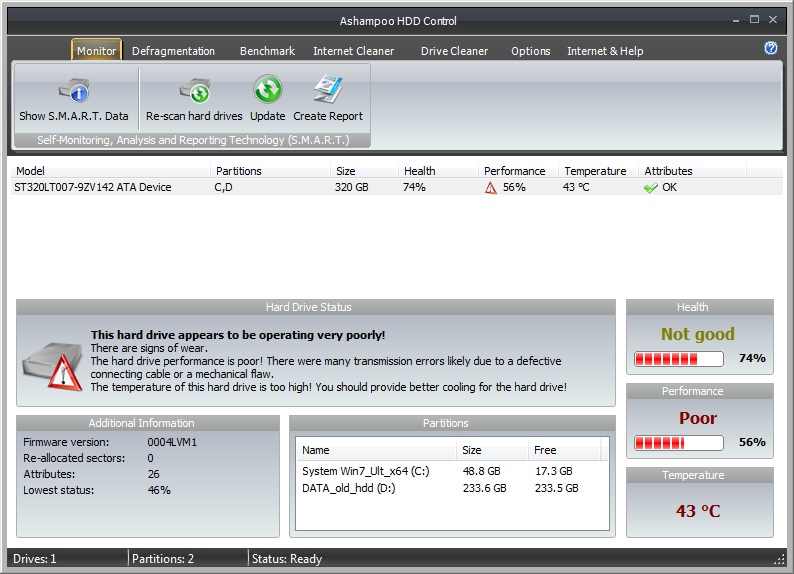This screenshot has height=574, width=794.
Task: Click the firmware version 0004LVM1 value
Action: [x=172, y=442]
